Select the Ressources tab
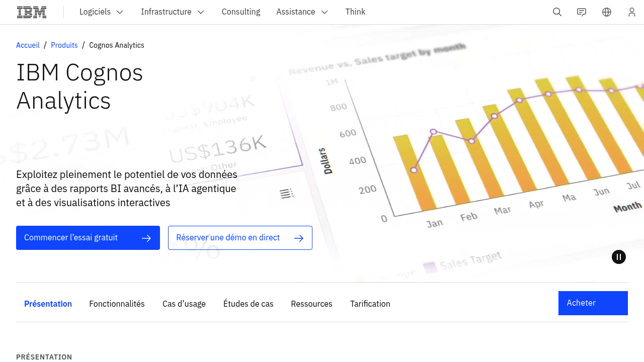The image size is (644, 362). click(311, 304)
